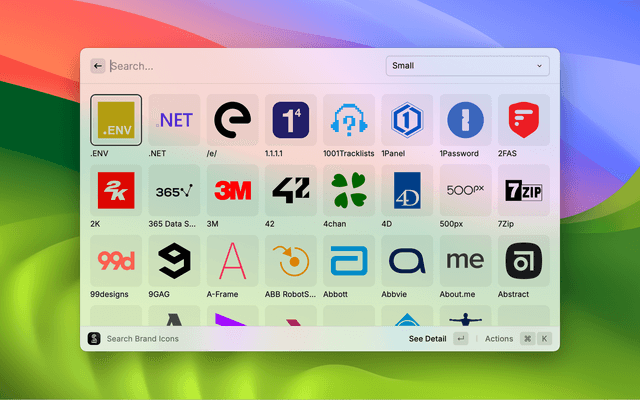Select the 2FAS red shield icon

[524, 120]
